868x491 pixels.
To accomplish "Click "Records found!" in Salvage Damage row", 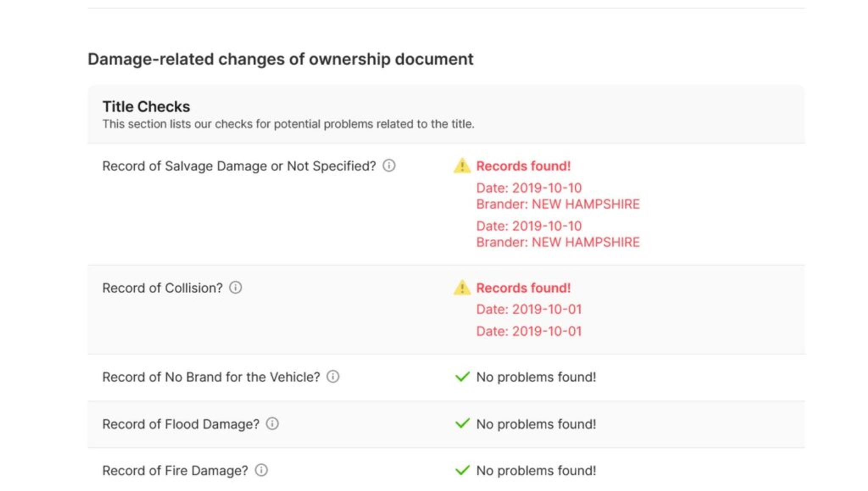I will (x=523, y=166).
